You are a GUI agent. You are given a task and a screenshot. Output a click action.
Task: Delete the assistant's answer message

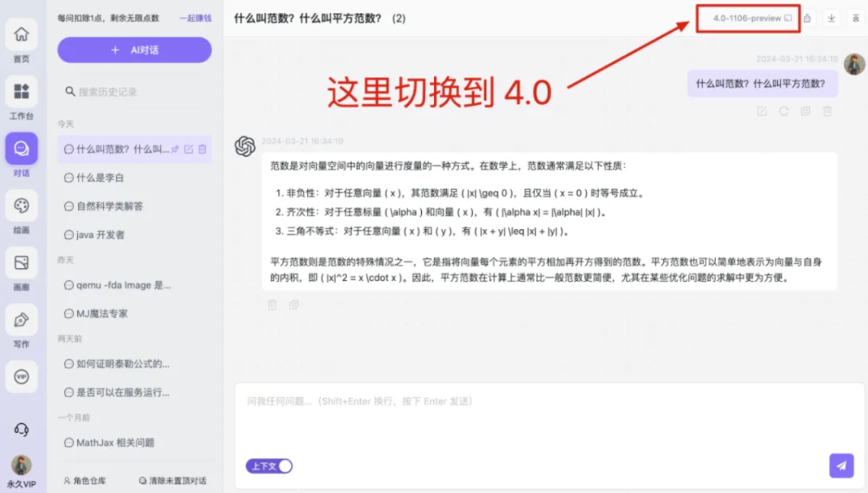click(x=272, y=305)
